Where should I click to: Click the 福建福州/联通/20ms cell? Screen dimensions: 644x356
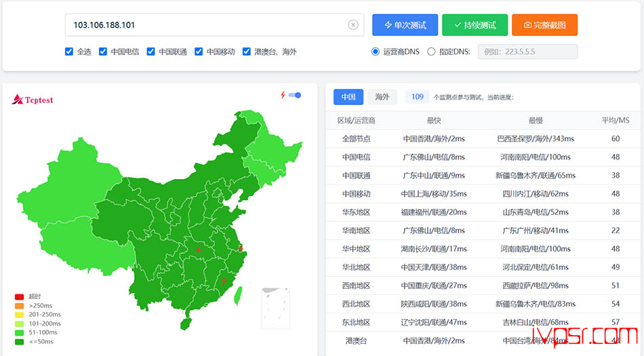[x=434, y=212]
